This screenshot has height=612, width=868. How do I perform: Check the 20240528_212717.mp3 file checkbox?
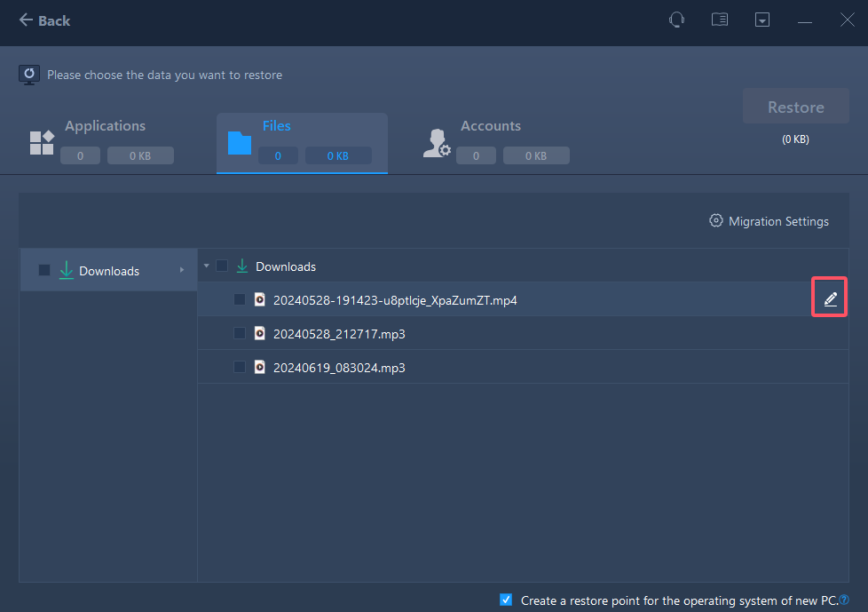coord(240,334)
